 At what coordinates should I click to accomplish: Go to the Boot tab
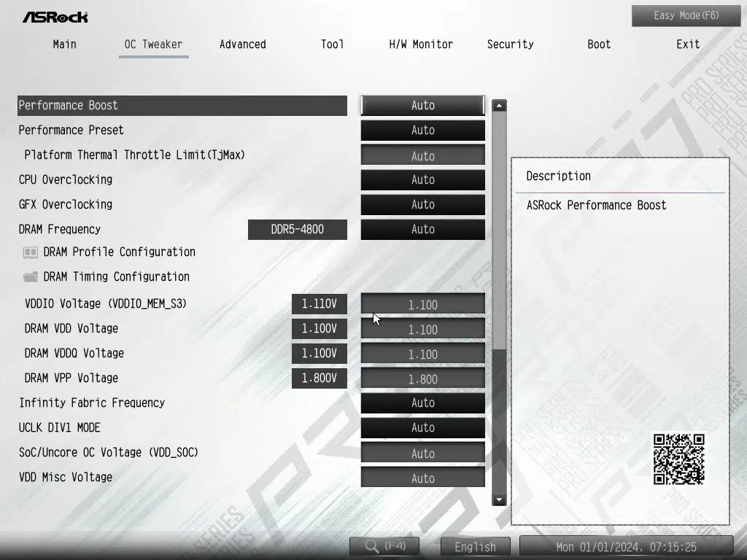pyautogui.click(x=599, y=44)
